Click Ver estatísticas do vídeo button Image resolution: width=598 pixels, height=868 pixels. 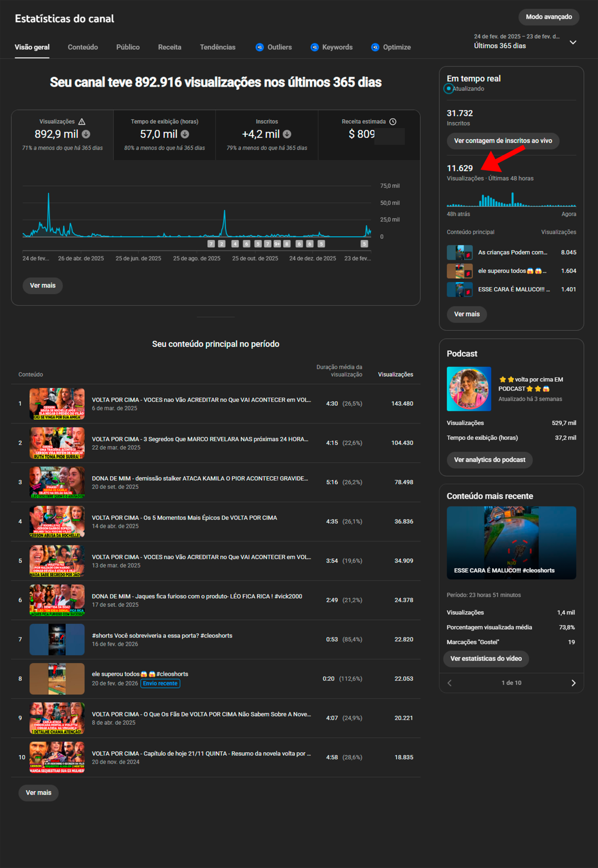tap(486, 659)
